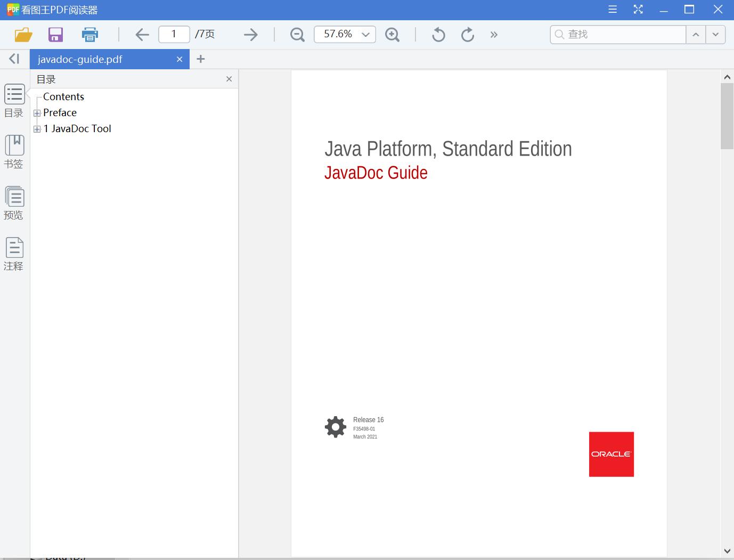Find next search result
The image size is (734, 560).
pos(715,34)
